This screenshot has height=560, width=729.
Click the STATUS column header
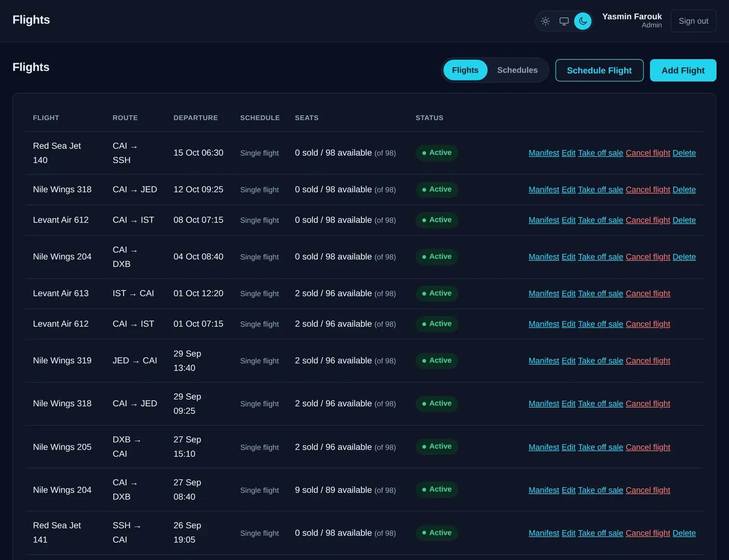tap(430, 118)
